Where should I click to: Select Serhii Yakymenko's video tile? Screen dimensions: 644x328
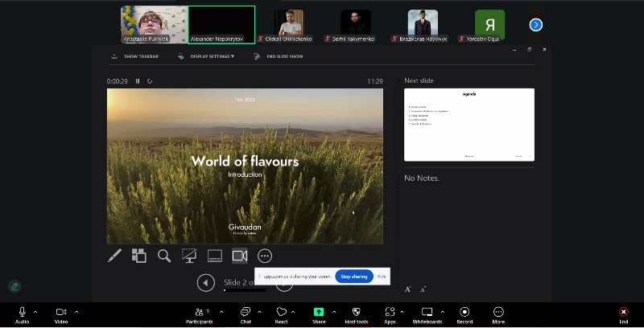click(356, 25)
